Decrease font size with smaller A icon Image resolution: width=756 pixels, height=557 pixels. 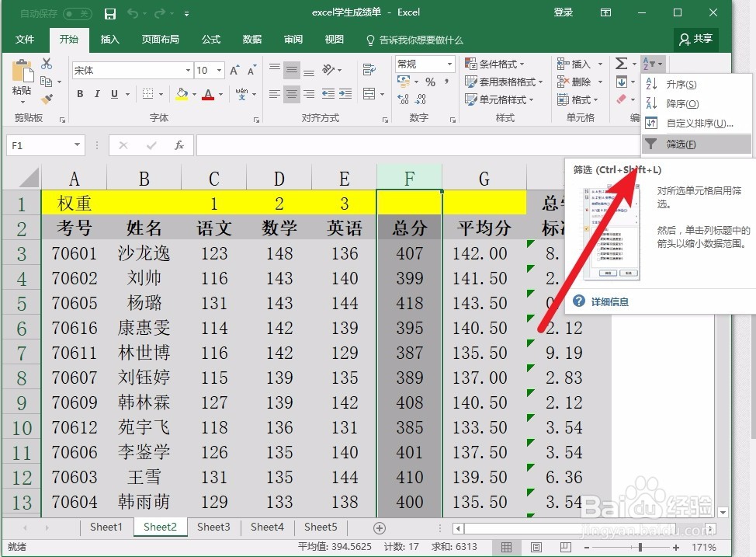click(251, 71)
